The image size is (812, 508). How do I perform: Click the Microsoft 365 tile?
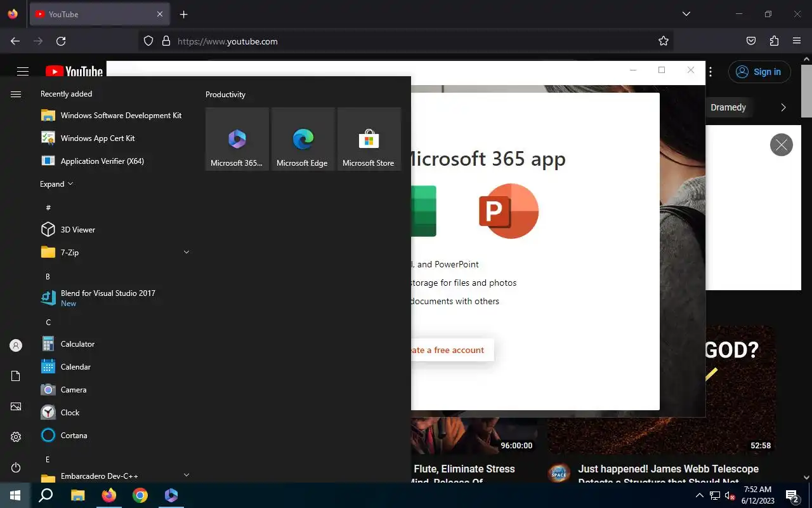[x=237, y=139]
